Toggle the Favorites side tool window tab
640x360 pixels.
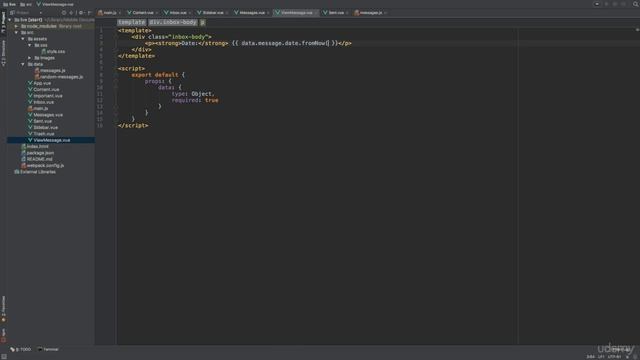pos(3,309)
